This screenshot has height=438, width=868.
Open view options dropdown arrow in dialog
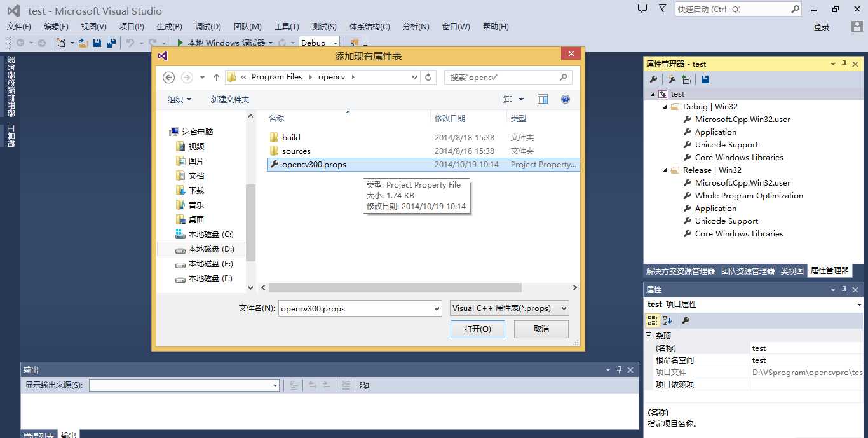point(522,99)
